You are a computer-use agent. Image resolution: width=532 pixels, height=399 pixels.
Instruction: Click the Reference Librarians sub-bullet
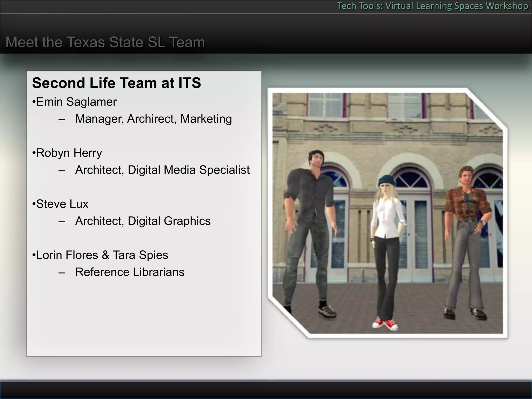[130, 272]
